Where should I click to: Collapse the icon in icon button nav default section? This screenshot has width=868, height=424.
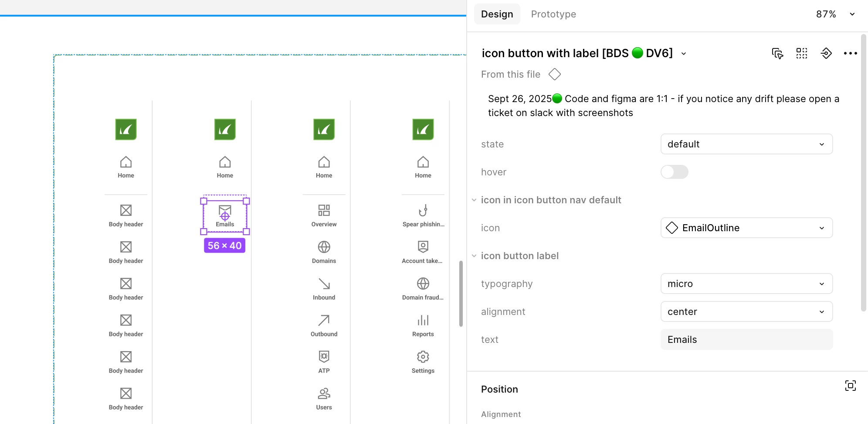(x=474, y=200)
